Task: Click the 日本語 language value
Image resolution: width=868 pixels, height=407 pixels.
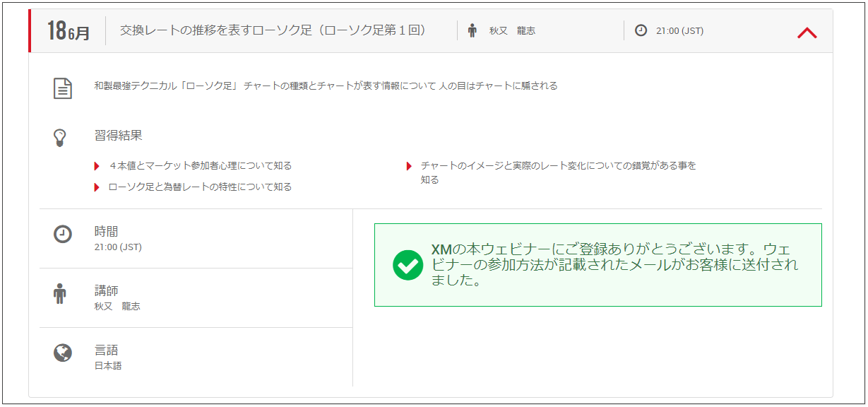Action: tap(108, 366)
